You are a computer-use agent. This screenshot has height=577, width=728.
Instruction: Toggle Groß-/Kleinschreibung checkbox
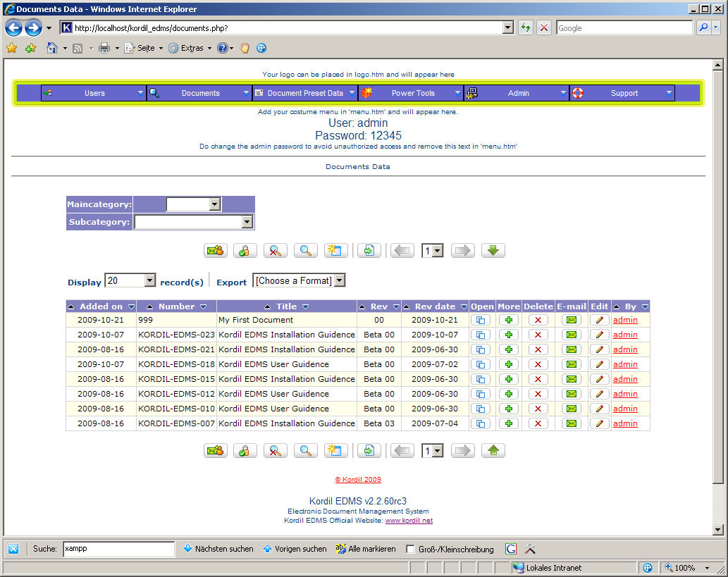[x=410, y=549]
